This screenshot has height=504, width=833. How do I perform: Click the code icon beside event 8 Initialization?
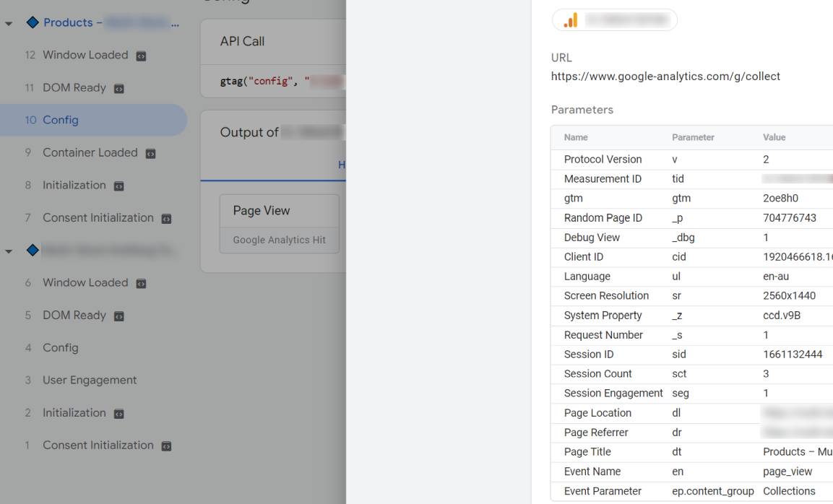[x=119, y=186]
